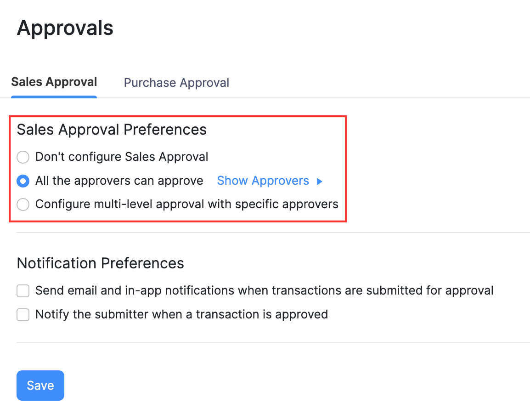
Task: Enable multi-level approval with specific approvers
Action: 23,204
